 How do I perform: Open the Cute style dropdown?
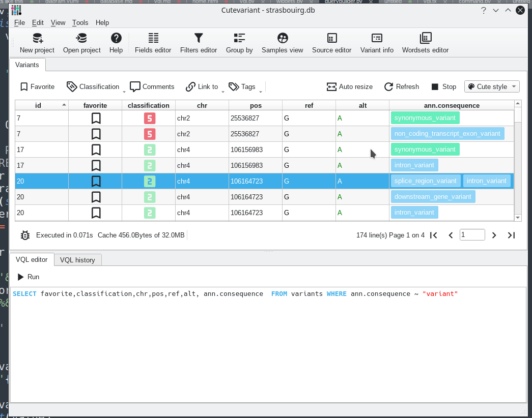tap(491, 86)
